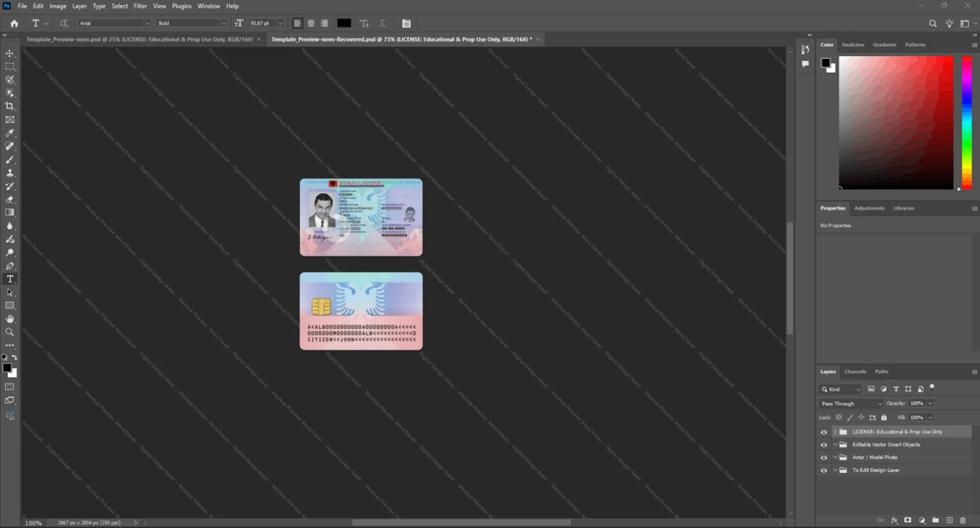Open the Filter menu
The image size is (980, 528).
[140, 6]
